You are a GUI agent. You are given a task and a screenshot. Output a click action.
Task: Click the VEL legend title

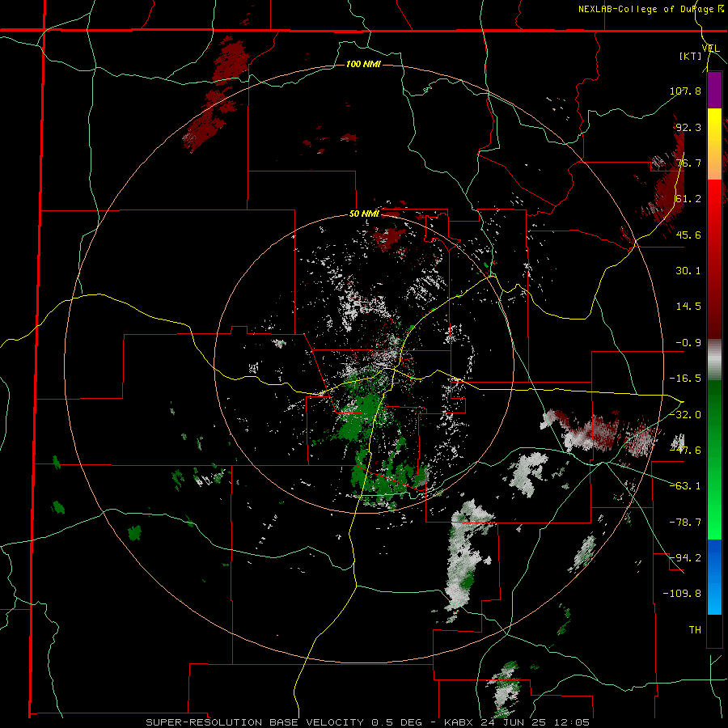pyautogui.click(x=711, y=49)
